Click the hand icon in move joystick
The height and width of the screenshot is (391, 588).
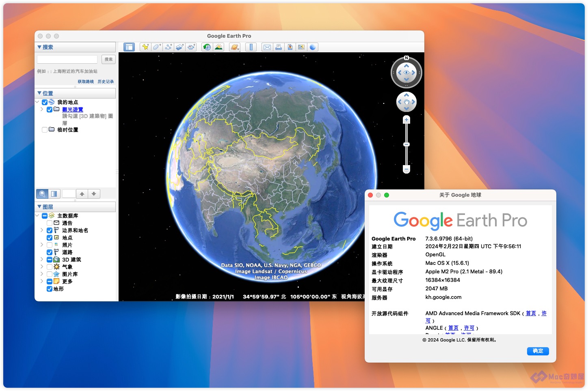click(406, 102)
